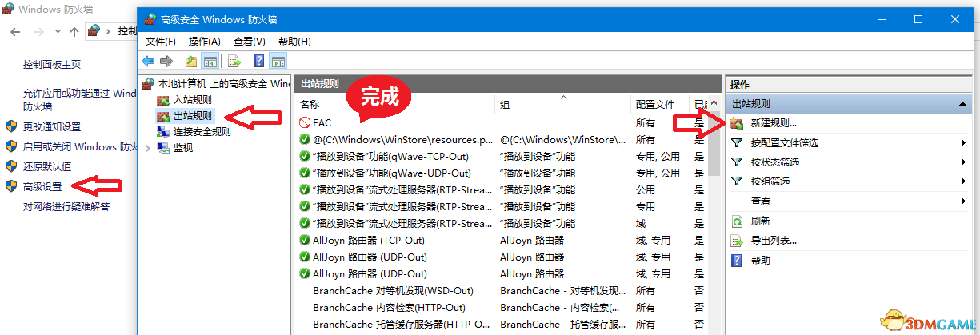Image resolution: width=980 pixels, height=335 pixels.
Task: Click the back arrow in Windows 防火墙 window
Action: point(17,31)
